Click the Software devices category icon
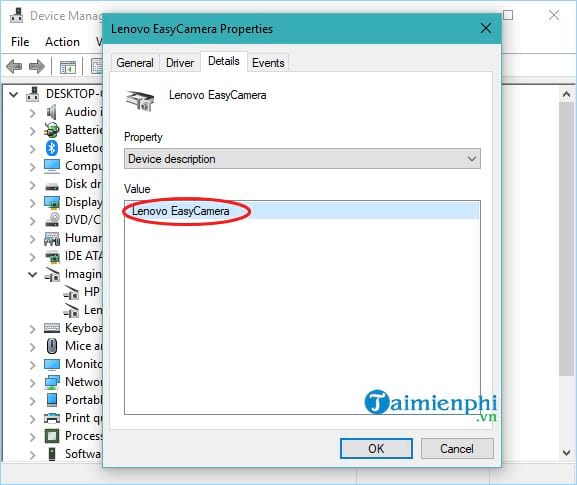 [x=52, y=454]
